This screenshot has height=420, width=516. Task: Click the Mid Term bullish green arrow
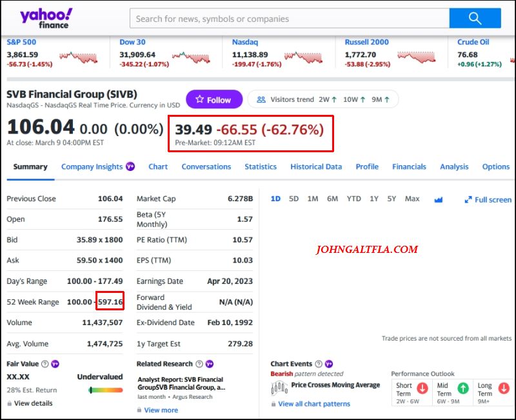462,388
